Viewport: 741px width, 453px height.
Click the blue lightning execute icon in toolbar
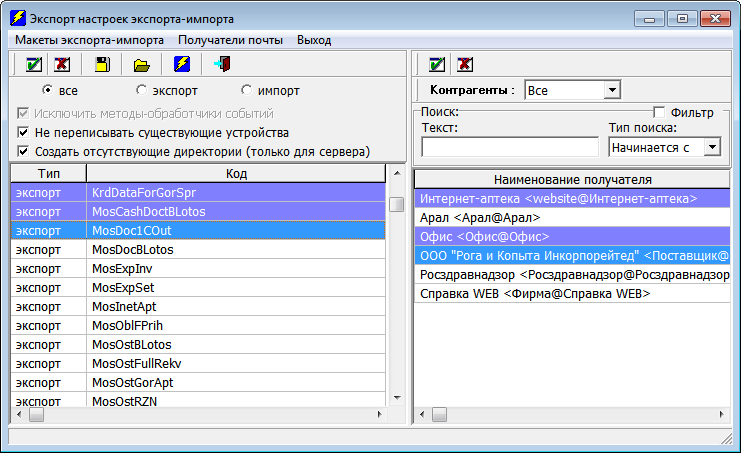click(x=182, y=65)
